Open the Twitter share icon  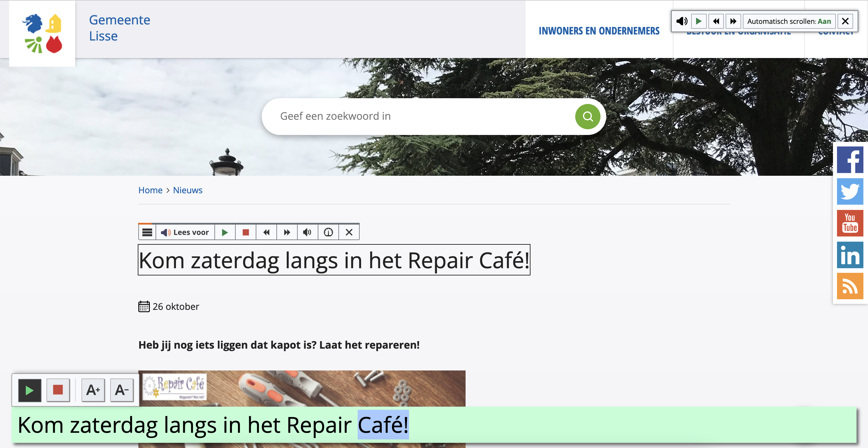click(x=850, y=192)
